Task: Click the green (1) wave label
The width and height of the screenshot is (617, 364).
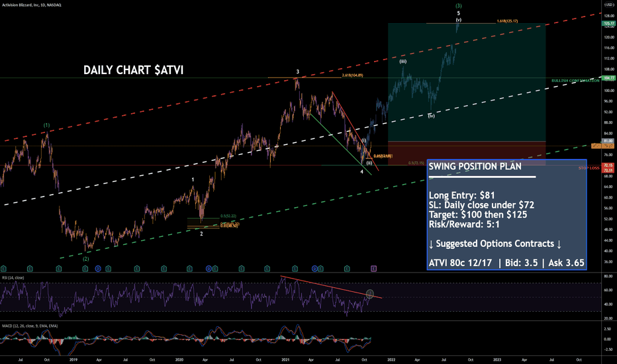Action: click(46, 125)
